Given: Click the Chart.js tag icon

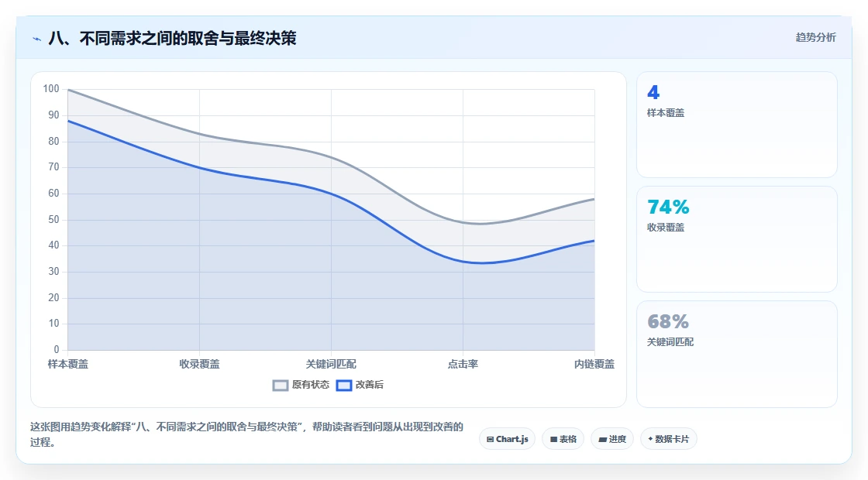Looking at the screenshot, I should tap(490, 440).
